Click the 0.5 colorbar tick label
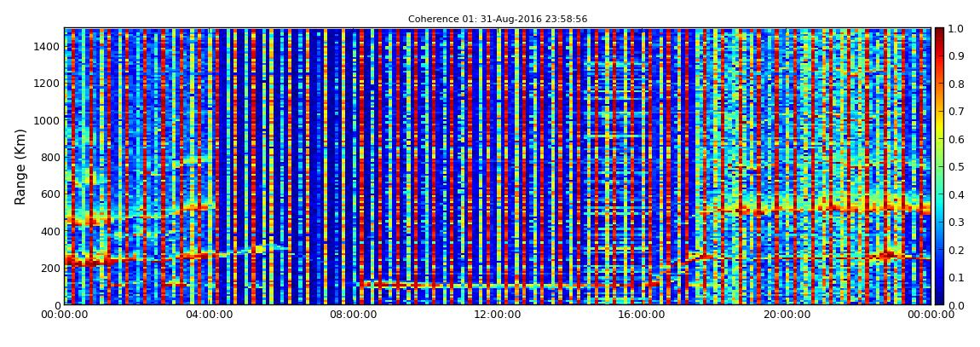The width and height of the screenshot is (980, 347). [955, 166]
